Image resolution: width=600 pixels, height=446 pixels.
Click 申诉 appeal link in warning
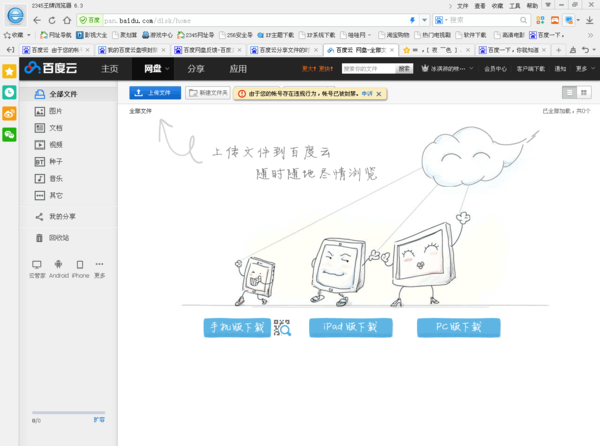coord(367,93)
